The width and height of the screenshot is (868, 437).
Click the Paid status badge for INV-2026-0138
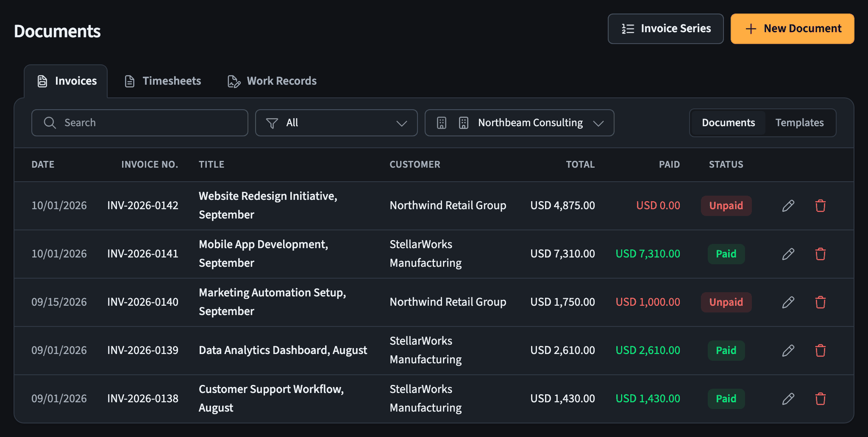(x=726, y=399)
